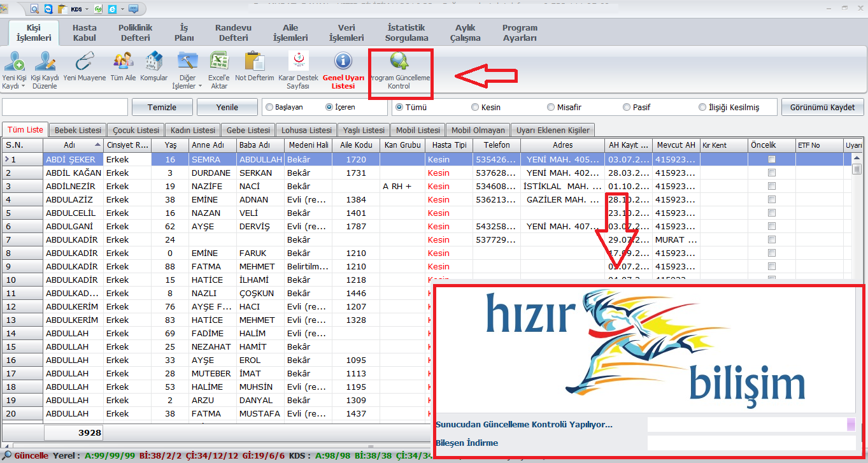868x463 pixels.
Task: Click Kişi Kaydı Düzenle icon
Action: tap(45, 62)
